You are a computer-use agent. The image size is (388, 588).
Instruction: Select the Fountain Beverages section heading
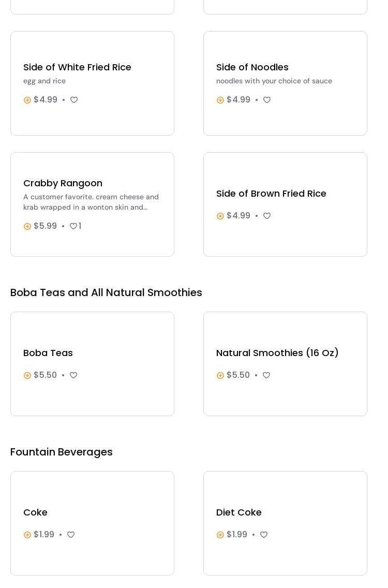coord(62,452)
